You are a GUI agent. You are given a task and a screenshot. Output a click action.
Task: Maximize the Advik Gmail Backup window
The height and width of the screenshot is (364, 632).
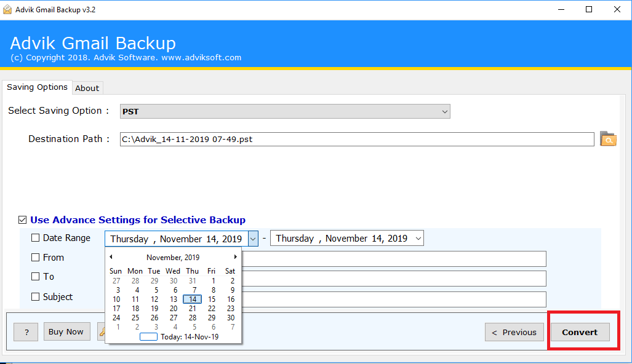[589, 9]
